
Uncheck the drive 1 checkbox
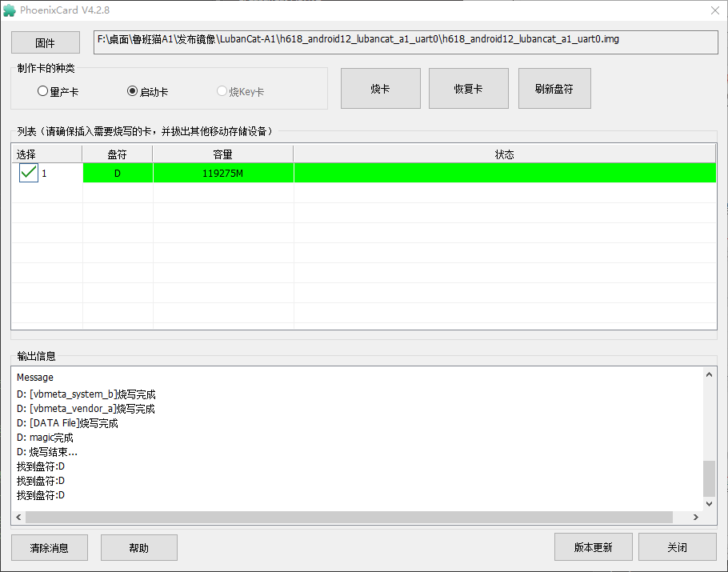(29, 173)
